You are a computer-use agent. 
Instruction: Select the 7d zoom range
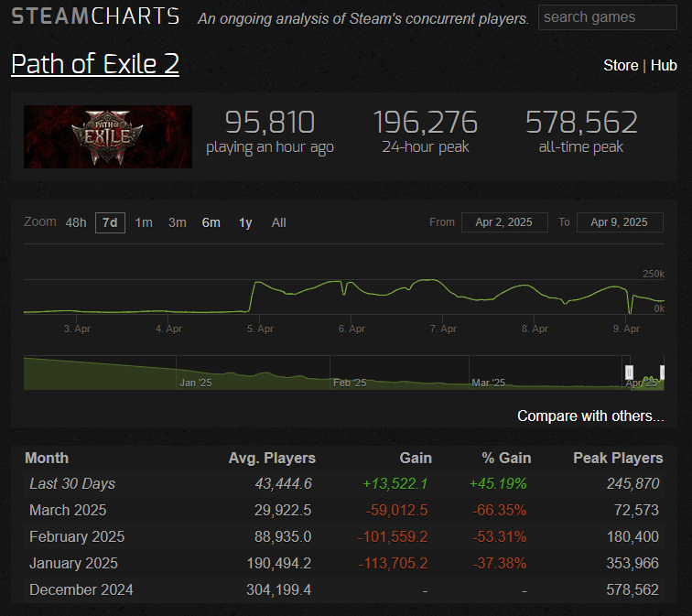[x=110, y=222]
